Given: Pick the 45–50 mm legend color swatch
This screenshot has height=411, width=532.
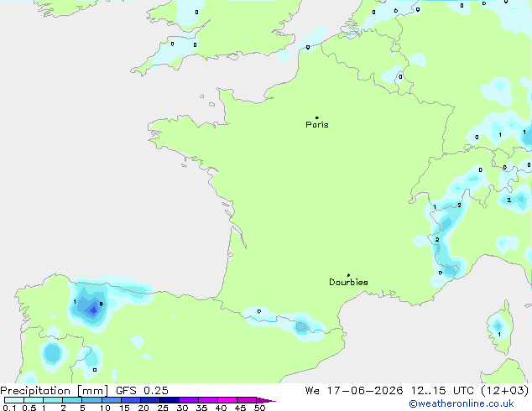Looking at the screenshot, I should pyautogui.click(x=247, y=400).
